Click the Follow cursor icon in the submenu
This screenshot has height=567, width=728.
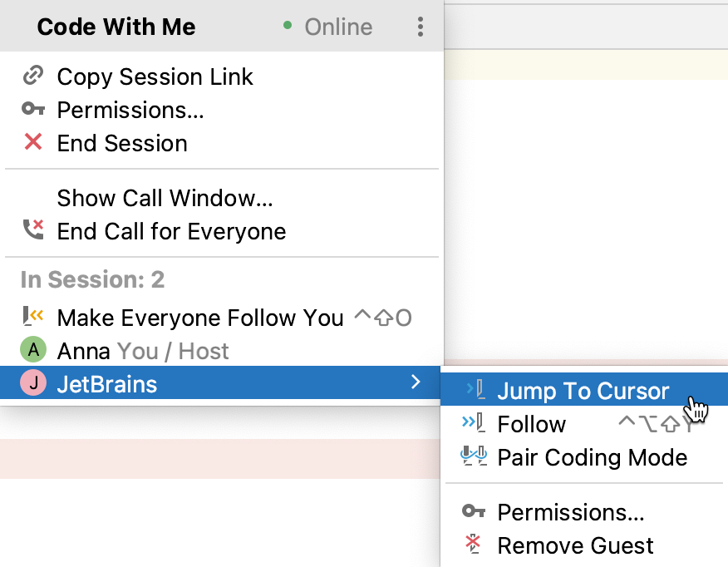(473, 424)
